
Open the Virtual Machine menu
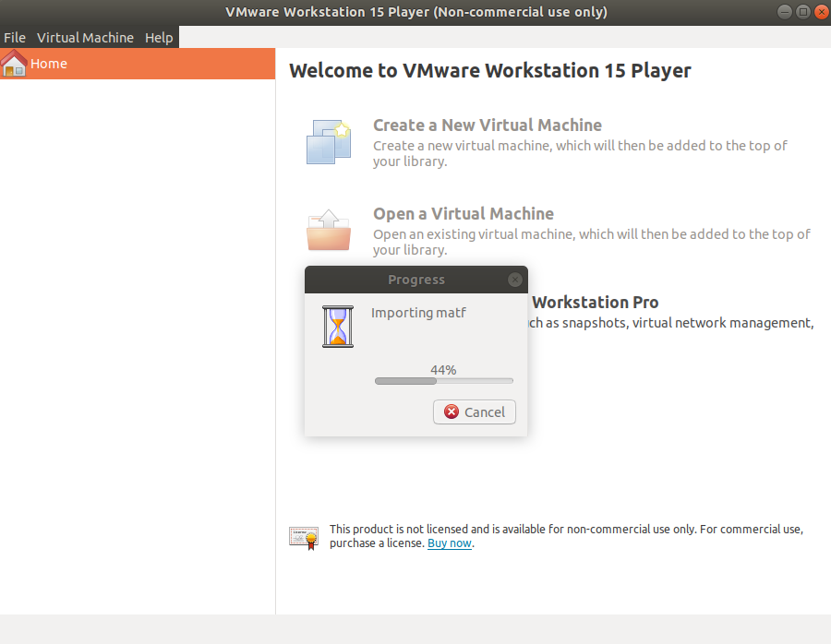[x=85, y=38]
